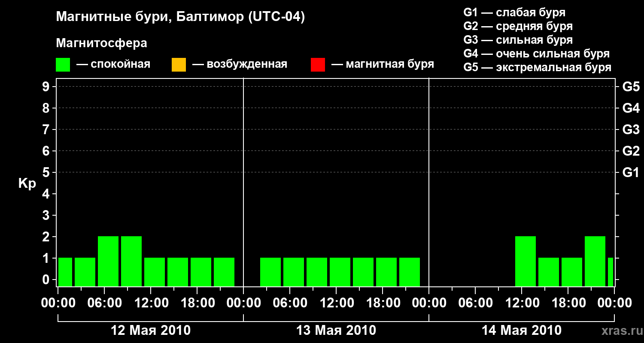The height and width of the screenshot is (343, 644).
Task: Click the last bar of 13 Мая
Action: (410, 272)
